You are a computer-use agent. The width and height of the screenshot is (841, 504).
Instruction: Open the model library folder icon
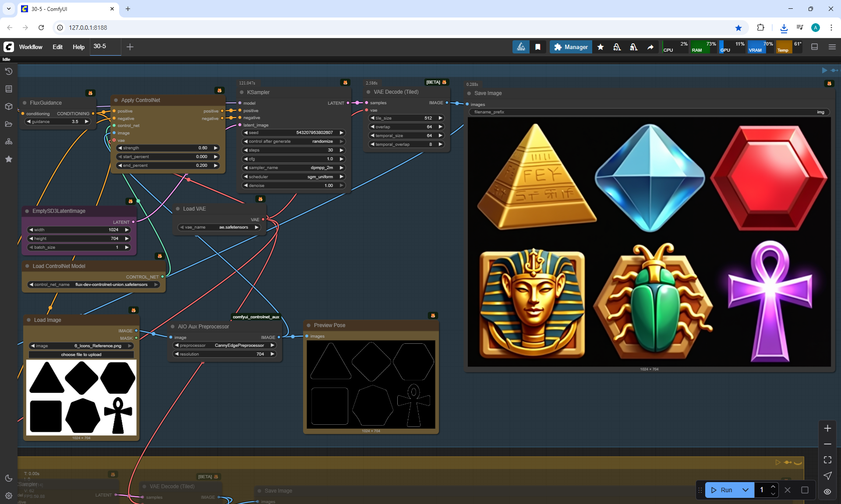[8, 124]
